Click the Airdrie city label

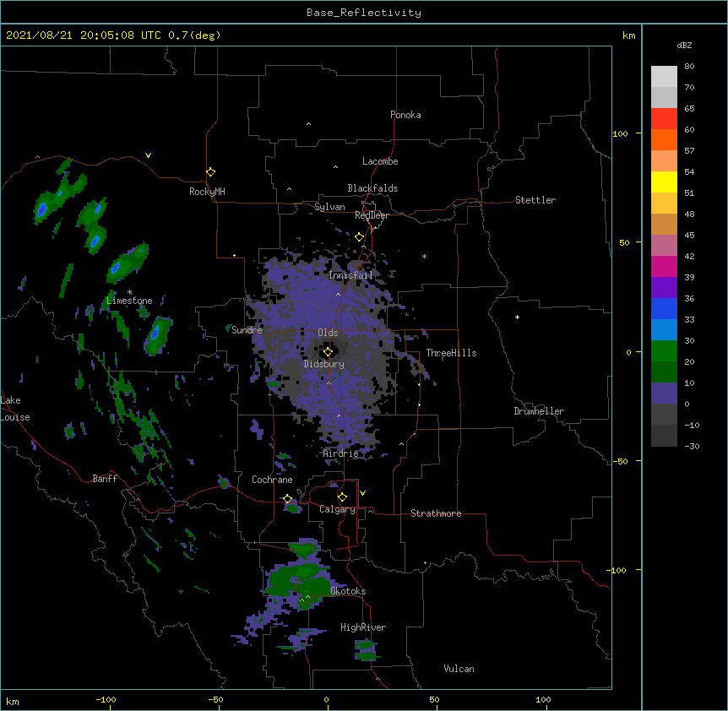coord(341,453)
